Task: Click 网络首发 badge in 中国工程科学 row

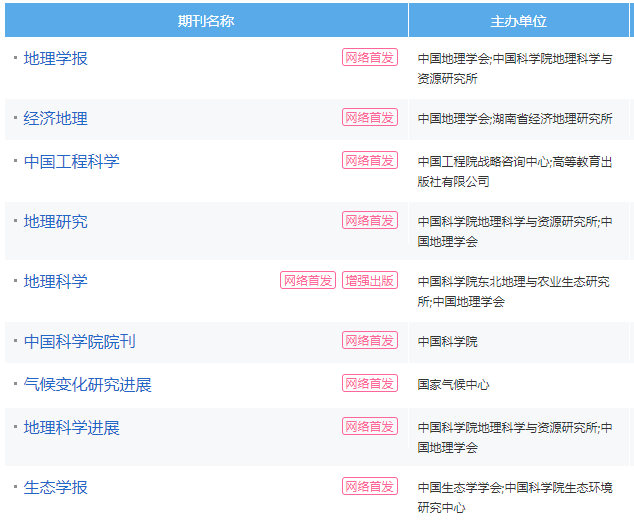Action: click(370, 160)
